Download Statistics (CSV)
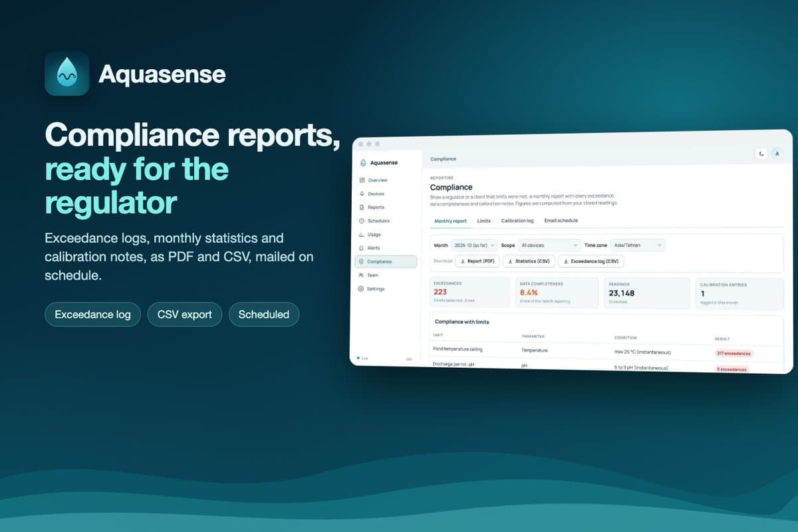The width and height of the screenshot is (798, 532). (x=529, y=261)
